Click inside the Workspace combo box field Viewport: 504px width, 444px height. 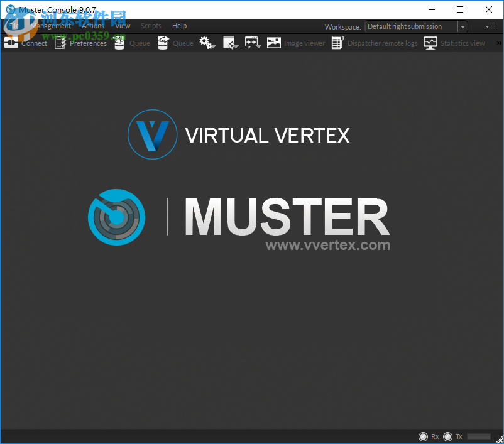point(408,26)
